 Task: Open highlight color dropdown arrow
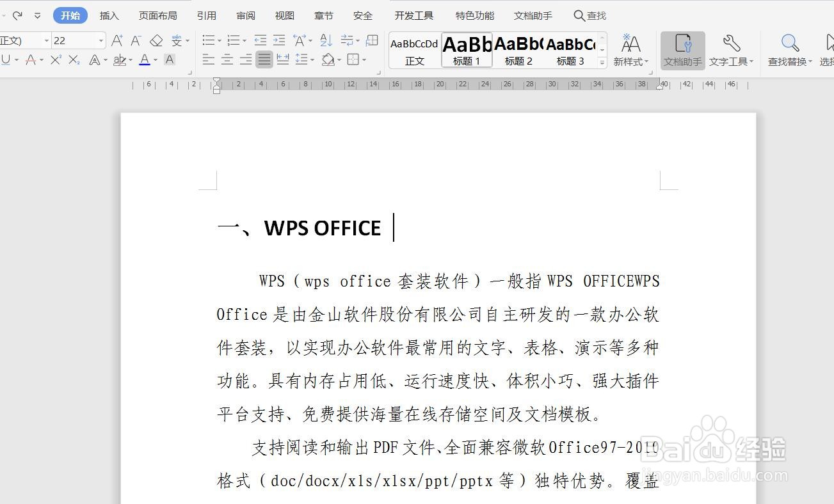pos(130,60)
